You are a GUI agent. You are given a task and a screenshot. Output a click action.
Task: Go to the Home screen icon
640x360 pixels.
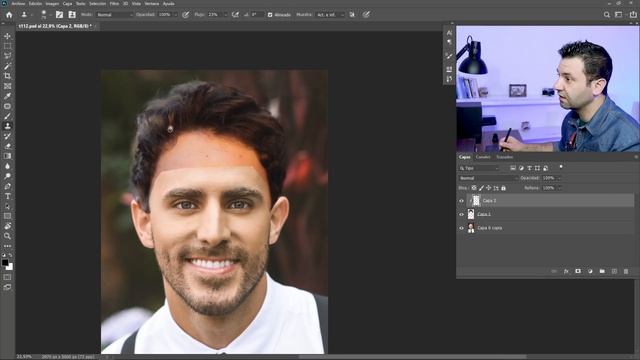pyautogui.click(x=9, y=15)
